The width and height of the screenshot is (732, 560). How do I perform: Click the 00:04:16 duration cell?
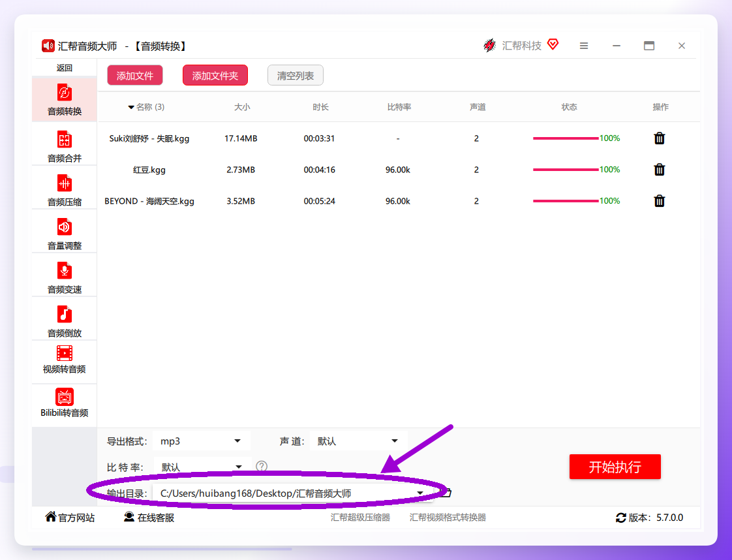(x=319, y=170)
